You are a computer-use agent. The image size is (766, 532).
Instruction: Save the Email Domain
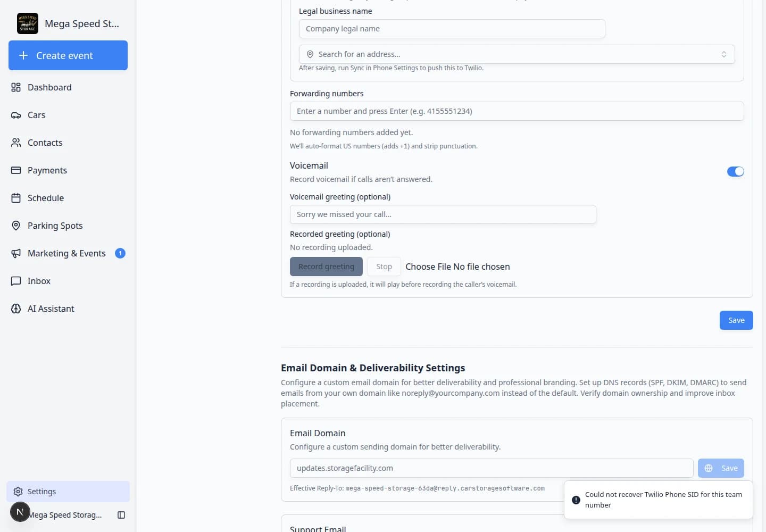pos(721,468)
